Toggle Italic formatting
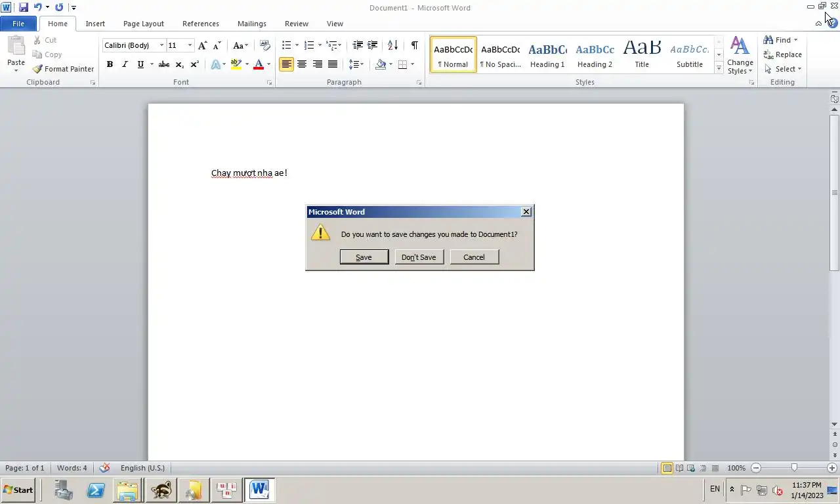The width and height of the screenshot is (840, 504). [125, 64]
